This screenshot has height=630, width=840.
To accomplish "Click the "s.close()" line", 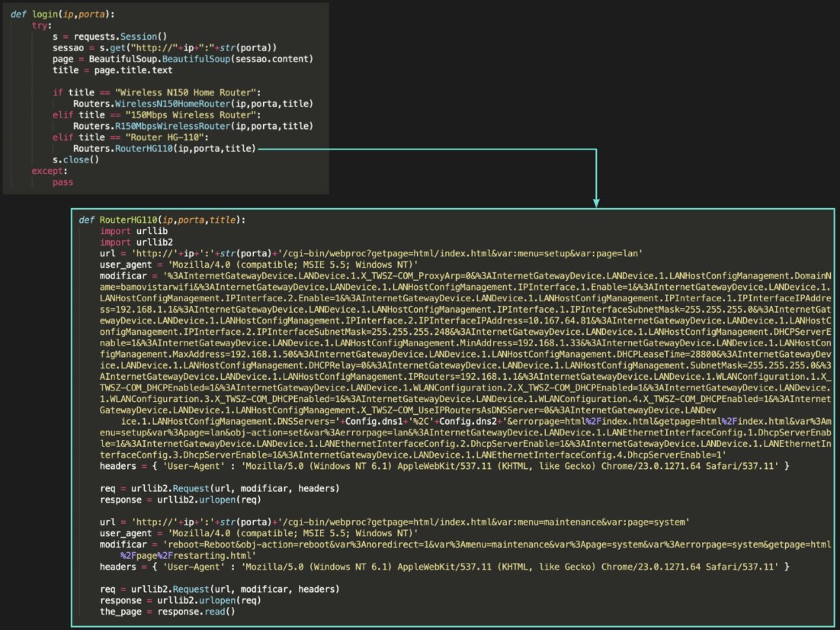I will click(x=76, y=159).
